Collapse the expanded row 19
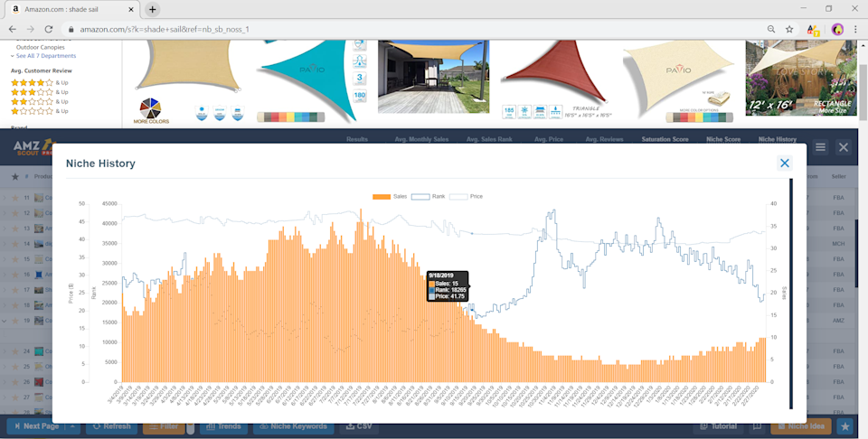The height and width of the screenshot is (439, 868). 5,320
